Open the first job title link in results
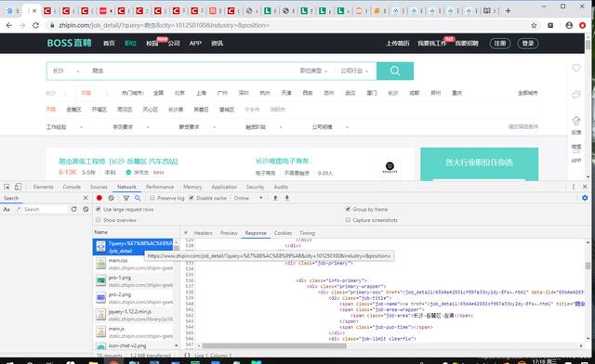This screenshot has width=595, height=364. tap(118, 162)
